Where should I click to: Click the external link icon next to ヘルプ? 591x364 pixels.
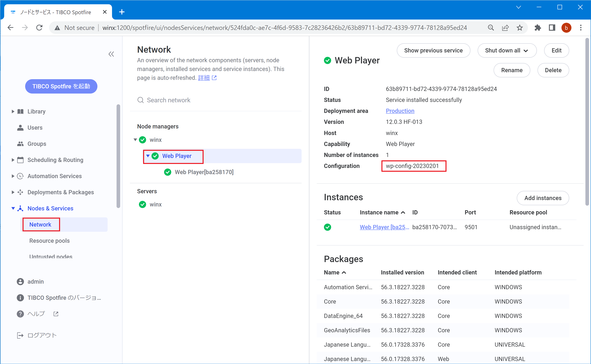pyautogui.click(x=56, y=314)
